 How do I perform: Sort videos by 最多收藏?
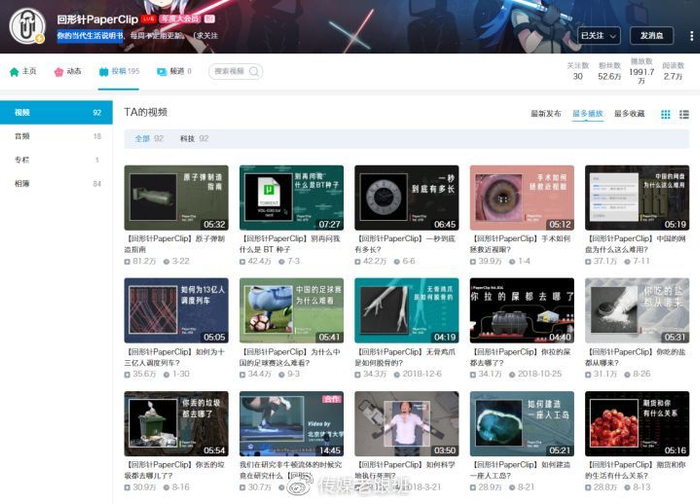(629, 114)
